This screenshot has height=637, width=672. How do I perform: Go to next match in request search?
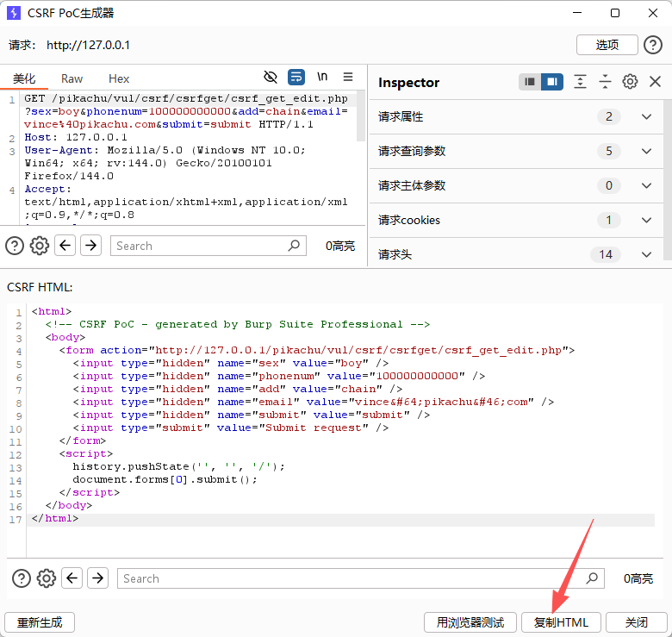tap(90, 246)
